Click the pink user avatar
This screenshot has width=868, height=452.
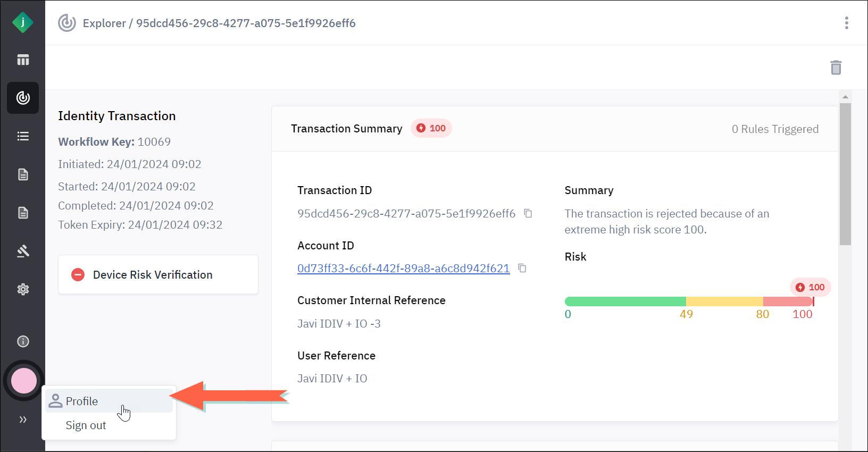24,381
